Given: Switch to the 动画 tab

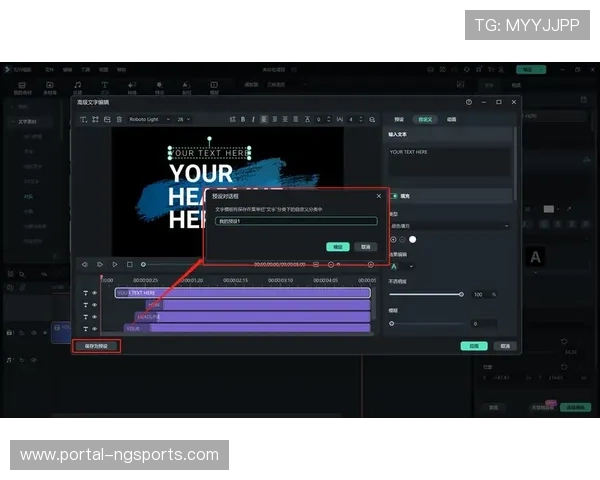Looking at the screenshot, I should (x=451, y=119).
